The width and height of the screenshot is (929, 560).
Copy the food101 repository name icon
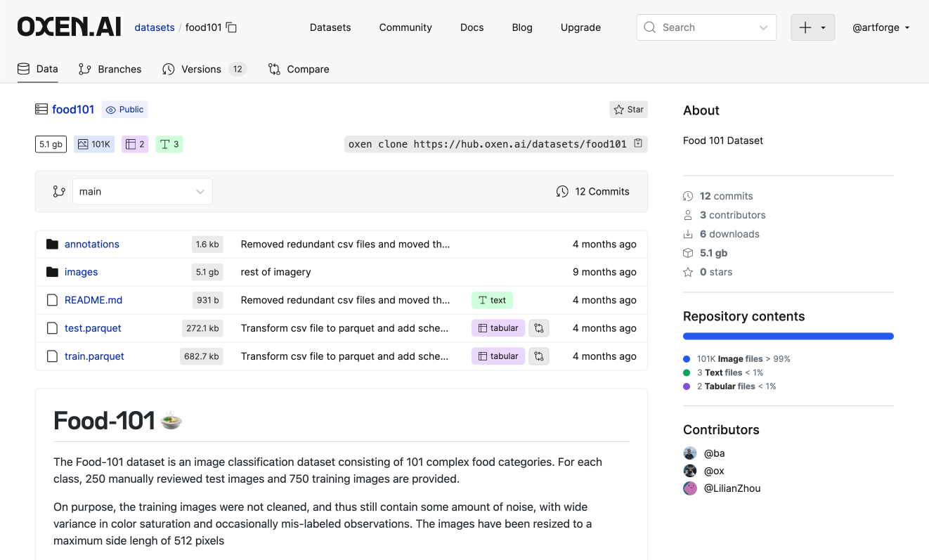tap(231, 27)
